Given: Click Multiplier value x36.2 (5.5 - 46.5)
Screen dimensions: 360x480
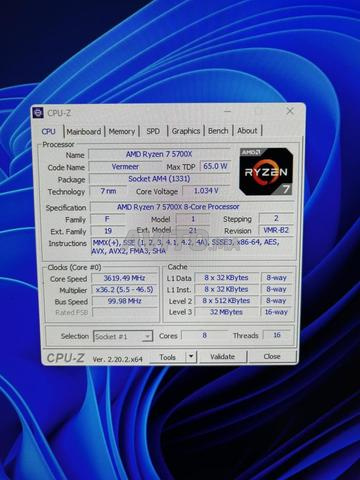Looking at the screenshot, I should click(125, 289).
